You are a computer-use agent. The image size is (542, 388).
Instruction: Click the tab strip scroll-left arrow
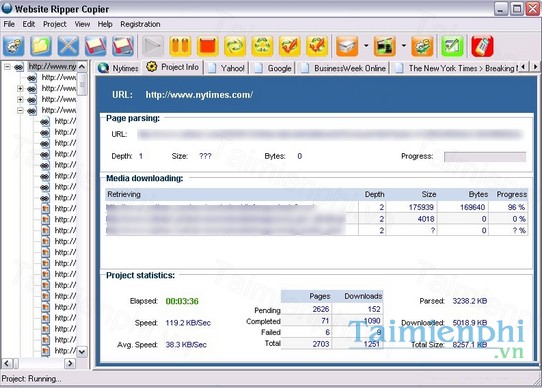524,66
